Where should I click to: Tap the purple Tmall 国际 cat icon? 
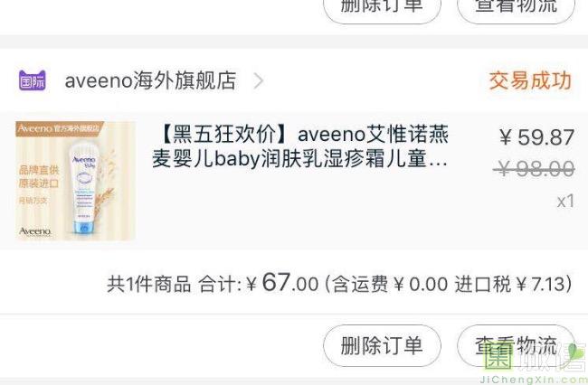(33, 80)
